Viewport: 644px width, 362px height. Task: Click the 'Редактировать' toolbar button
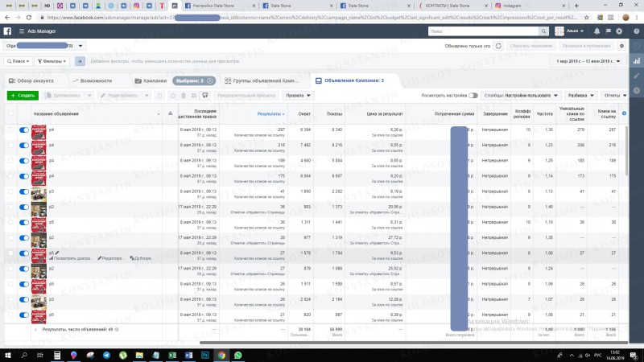[x=120, y=96]
